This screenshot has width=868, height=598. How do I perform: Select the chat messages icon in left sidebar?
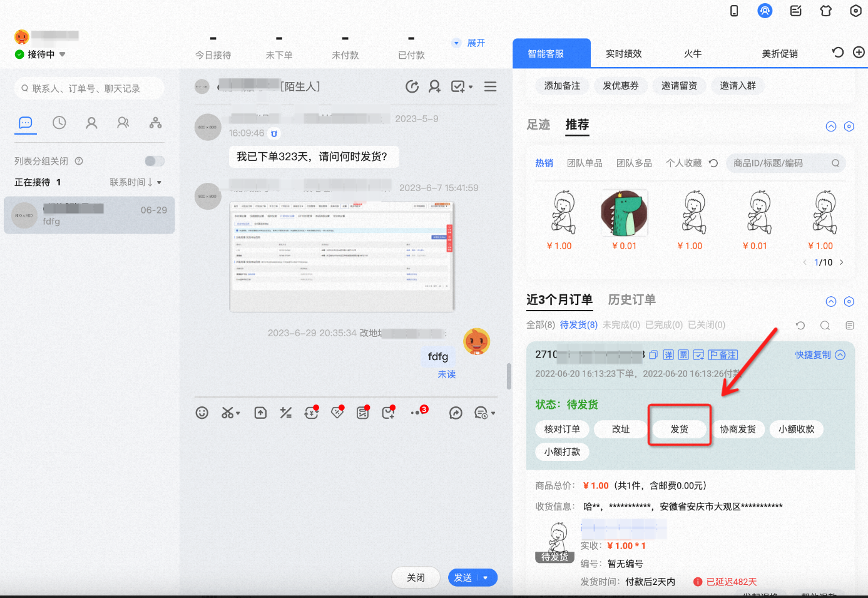pos(26,123)
